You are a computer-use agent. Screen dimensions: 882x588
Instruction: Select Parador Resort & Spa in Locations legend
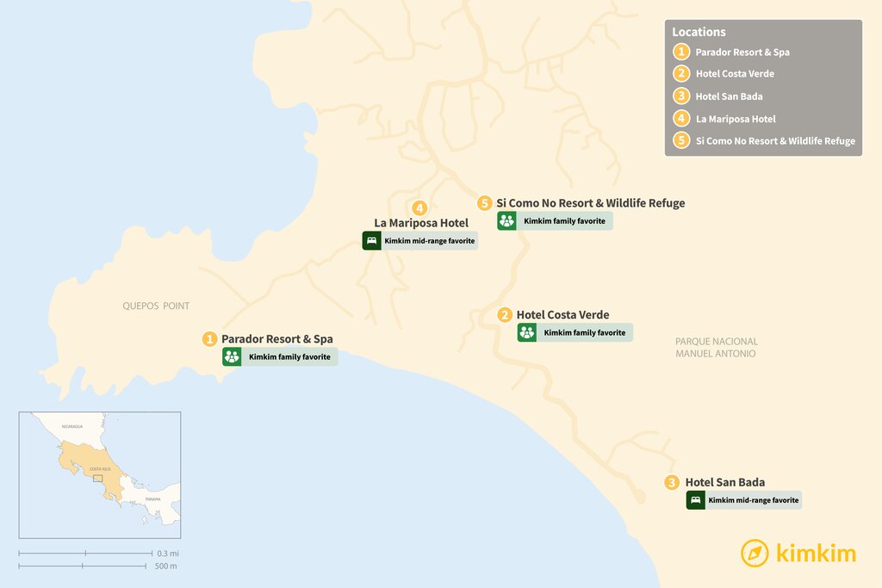[742, 52]
